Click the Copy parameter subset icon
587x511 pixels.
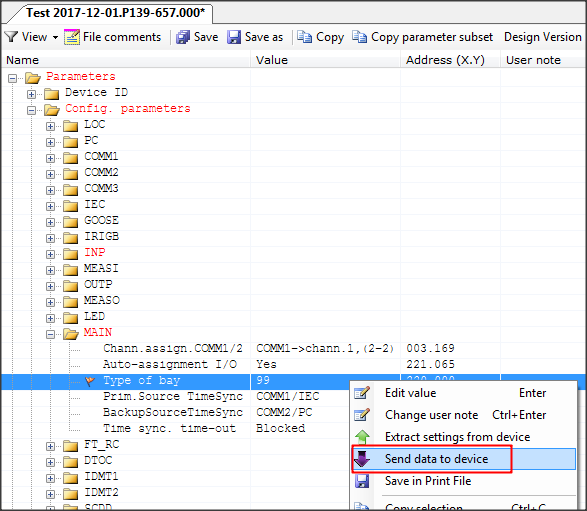pyautogui.click(x=359, y=37)
